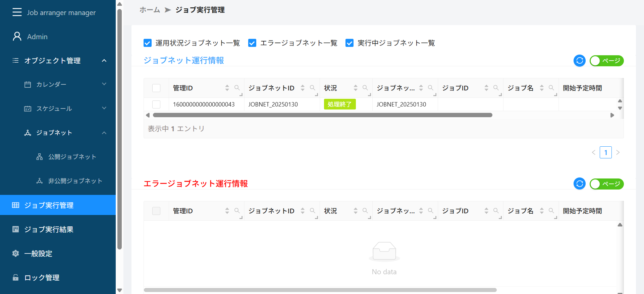The width and height of the screenshot is (644, 294).
Task: Sort top table by ジョブネットID column
Action: (303, 88)
